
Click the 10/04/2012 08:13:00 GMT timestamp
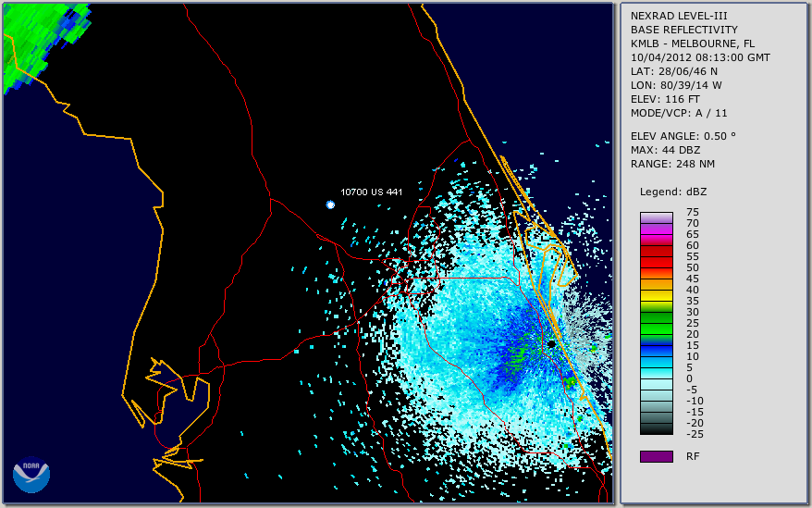point(700,57)
